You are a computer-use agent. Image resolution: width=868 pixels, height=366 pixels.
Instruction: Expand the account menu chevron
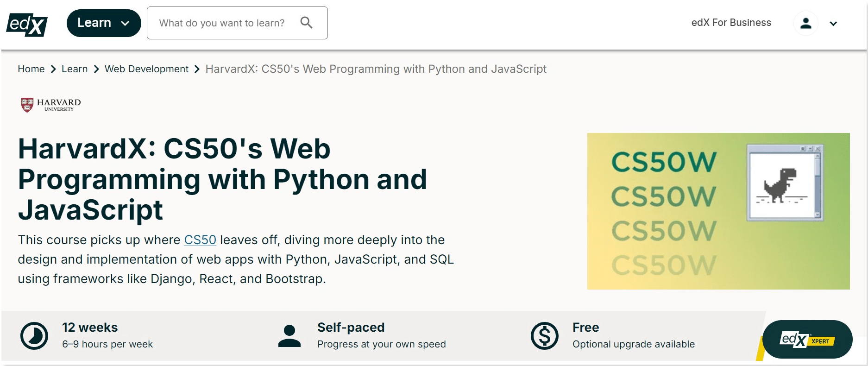point(833,24)
